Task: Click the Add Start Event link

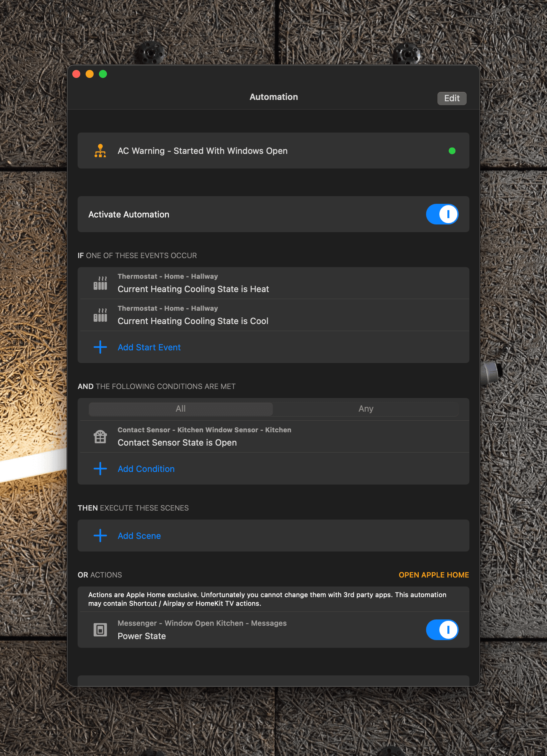Action: point(149,347)
